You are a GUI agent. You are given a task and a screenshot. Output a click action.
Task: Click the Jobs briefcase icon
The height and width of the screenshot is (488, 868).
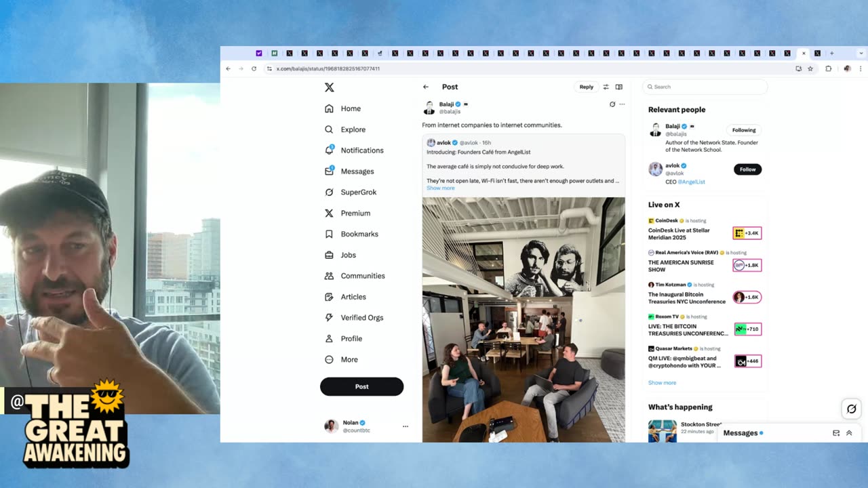[x=329, y=255]
